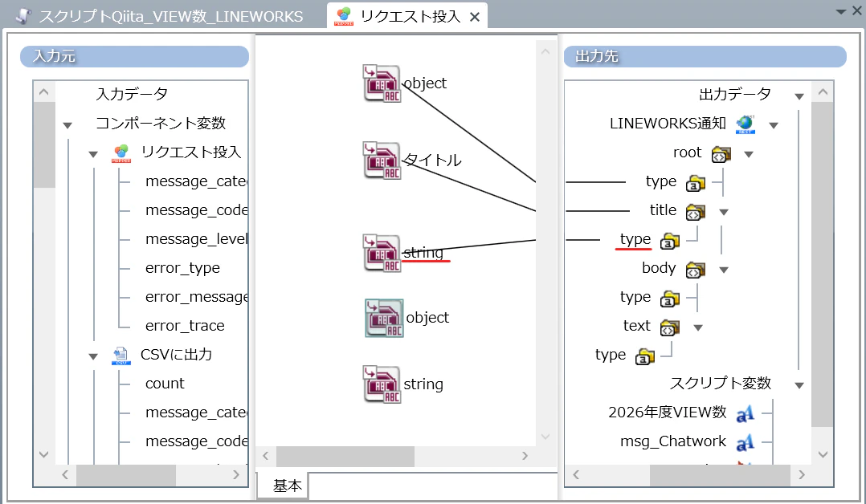
Task: Collapse the body element node
Action: coord(724,270)
